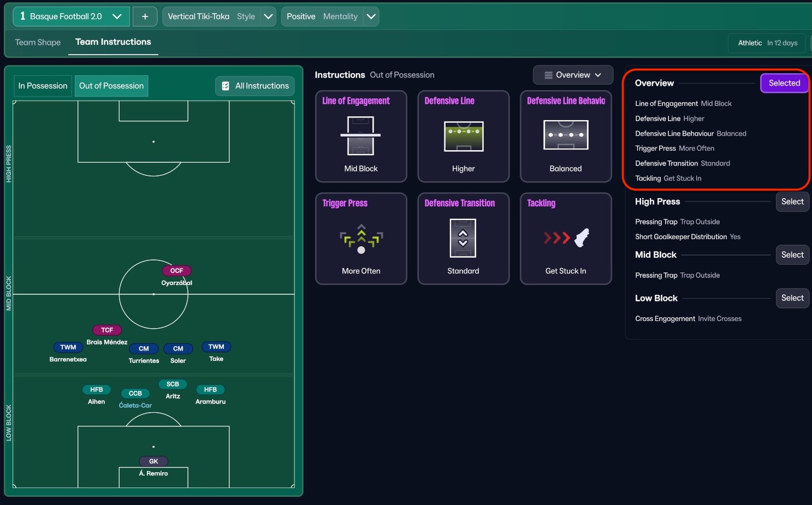Click the Line of Engagement Mid Block icon
Viewport: 812px width, 505px height.
tap(360, 136)
